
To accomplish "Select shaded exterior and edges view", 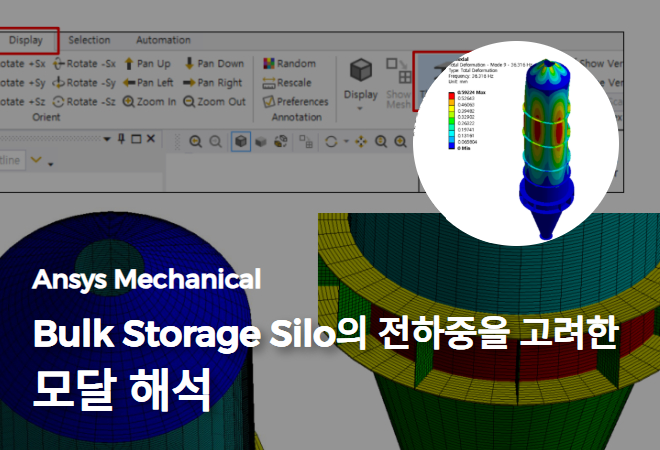I will pyautogui.click(x=241, y=141).
